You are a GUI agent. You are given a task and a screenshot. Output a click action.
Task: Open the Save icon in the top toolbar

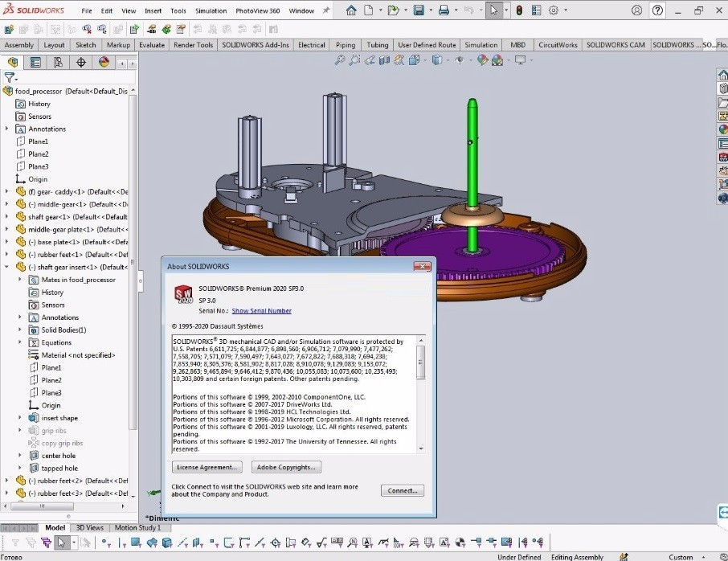pos(419,10)
